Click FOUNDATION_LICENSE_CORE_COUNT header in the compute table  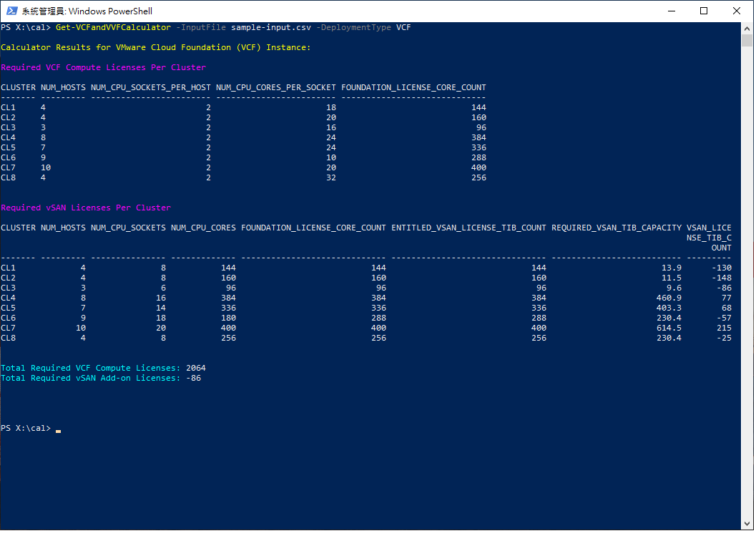[413, 87]
